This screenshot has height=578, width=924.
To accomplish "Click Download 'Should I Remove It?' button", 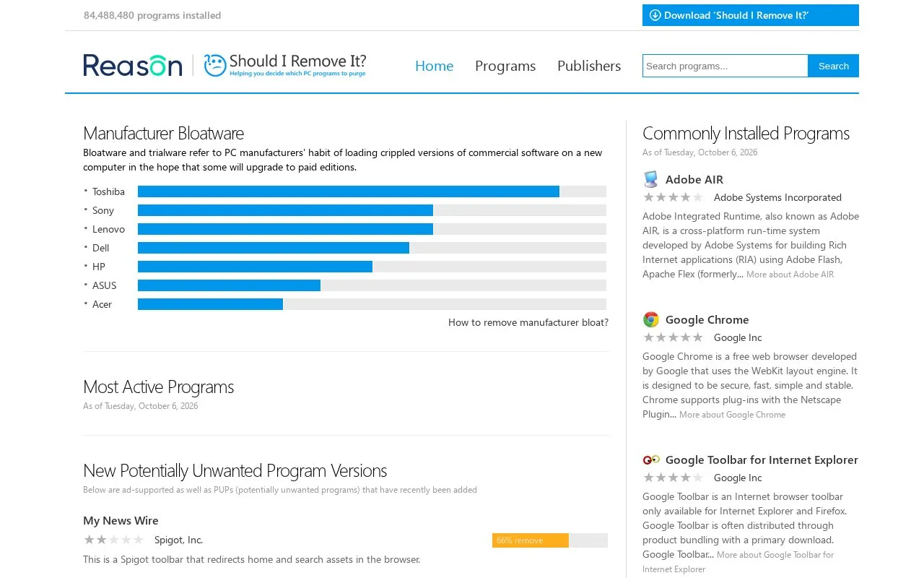I will (751, 15).
